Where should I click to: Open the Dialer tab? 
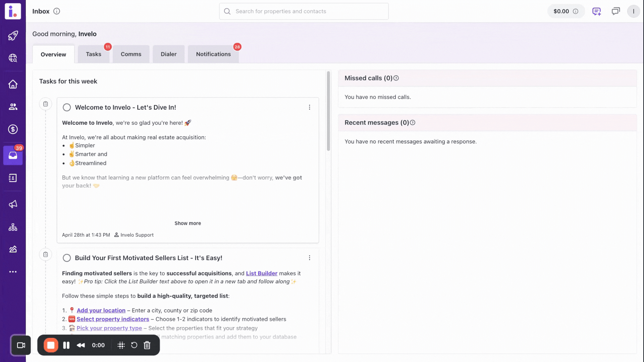[x=168, y=54]
